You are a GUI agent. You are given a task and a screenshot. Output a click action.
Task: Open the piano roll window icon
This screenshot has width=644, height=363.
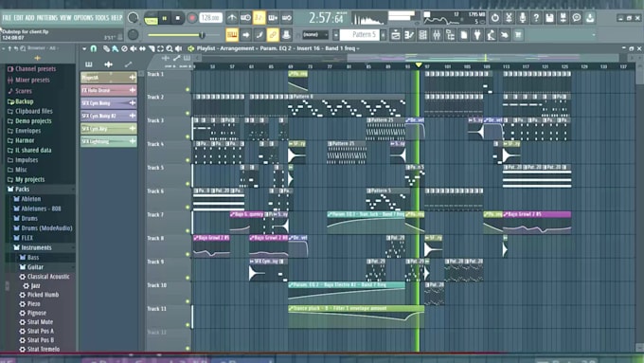tap(409, 35)
